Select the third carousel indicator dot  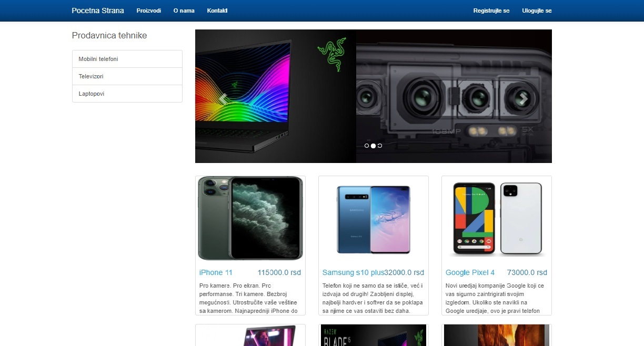pos(380,146)
